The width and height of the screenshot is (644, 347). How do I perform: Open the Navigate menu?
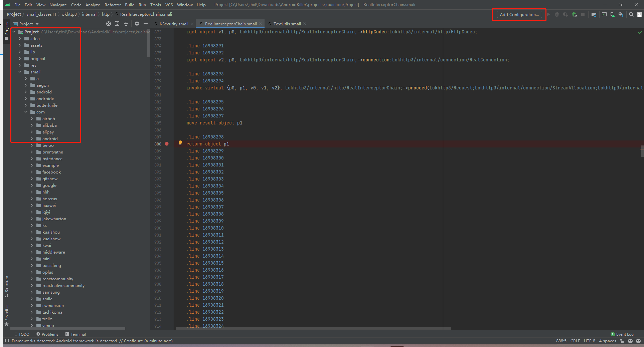(58, 5)
